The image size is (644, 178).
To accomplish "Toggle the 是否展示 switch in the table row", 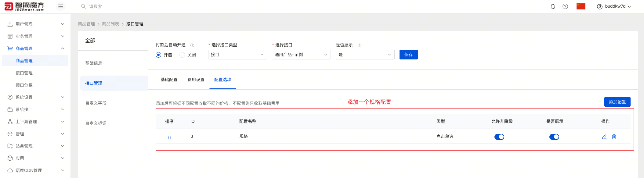I will pyautogui.click(x=554, y=137).
